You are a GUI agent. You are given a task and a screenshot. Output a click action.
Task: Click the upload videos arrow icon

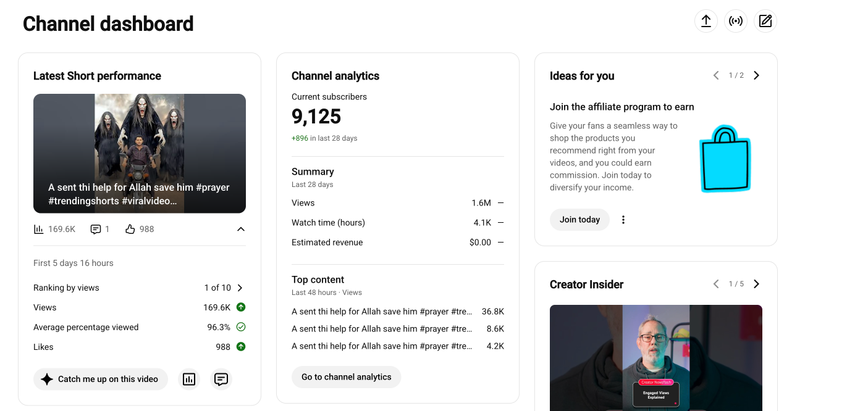(706, 21)
